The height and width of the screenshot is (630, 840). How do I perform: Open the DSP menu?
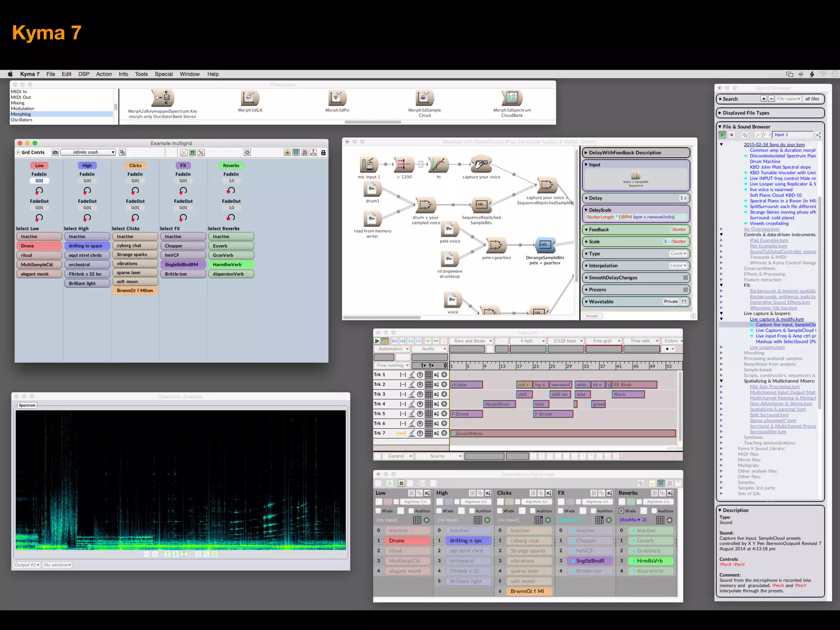[84, 74]
